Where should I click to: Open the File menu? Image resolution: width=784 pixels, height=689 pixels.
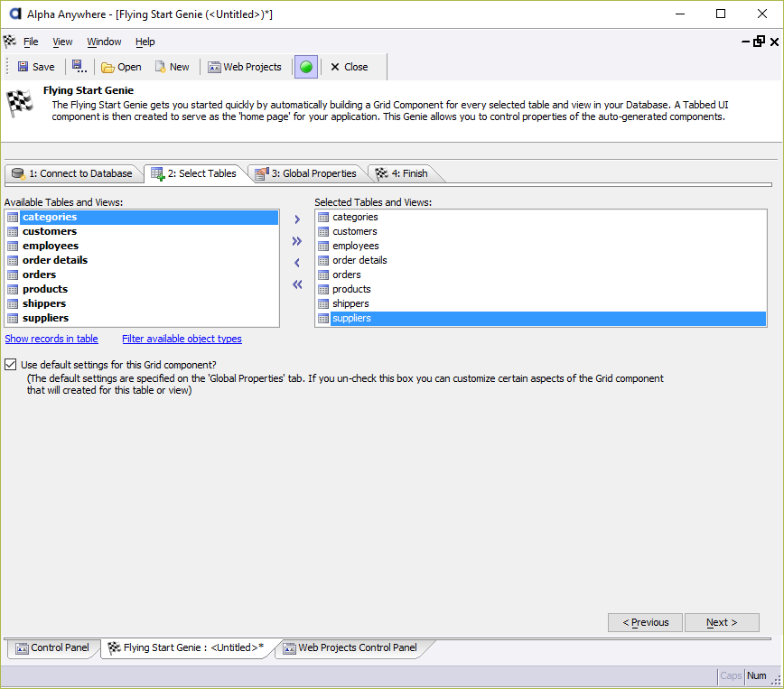pos(31,42)
